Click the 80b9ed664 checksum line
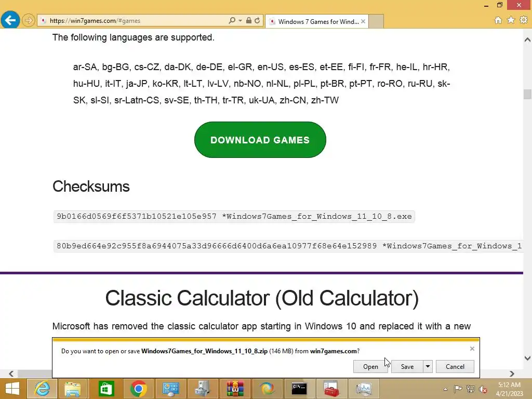This screenshot has width=532, height=399. (288, 246)
